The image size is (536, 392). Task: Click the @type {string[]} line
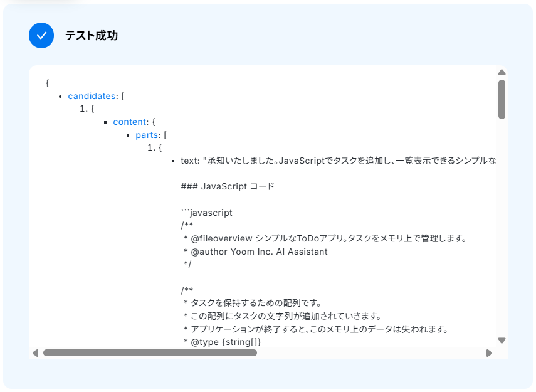coord(222,342)
